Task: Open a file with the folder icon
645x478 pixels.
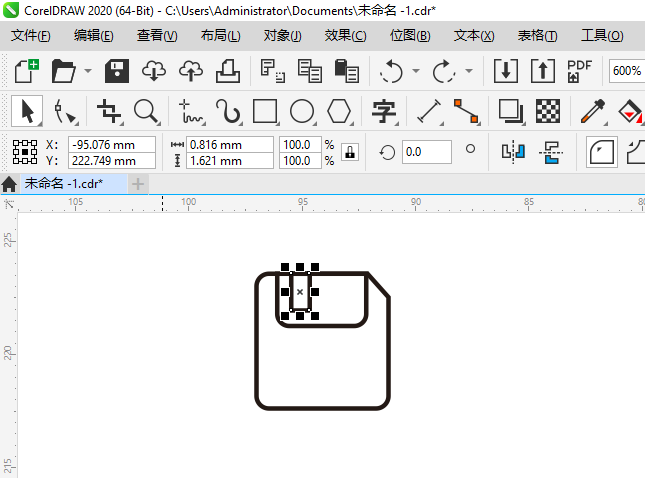Action: coord(63,71)
